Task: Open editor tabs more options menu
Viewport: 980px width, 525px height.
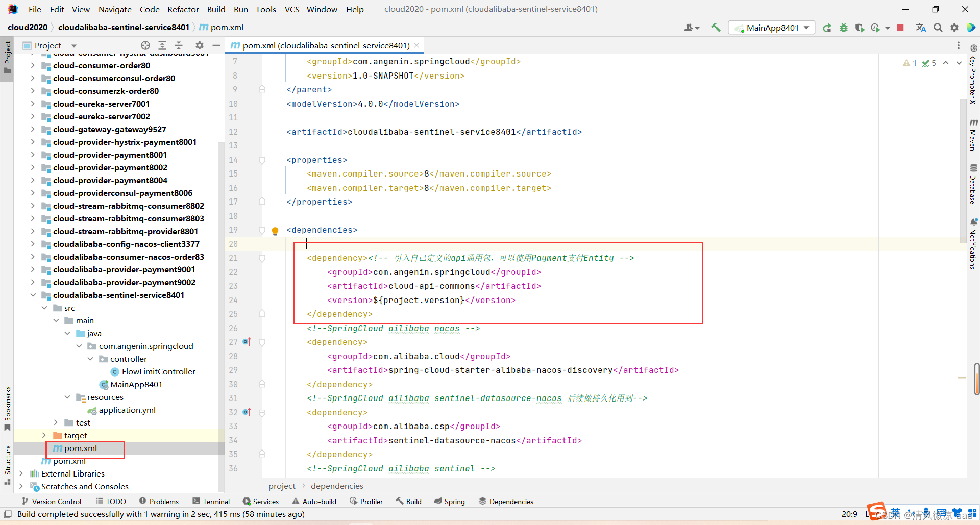Action: 959,45
